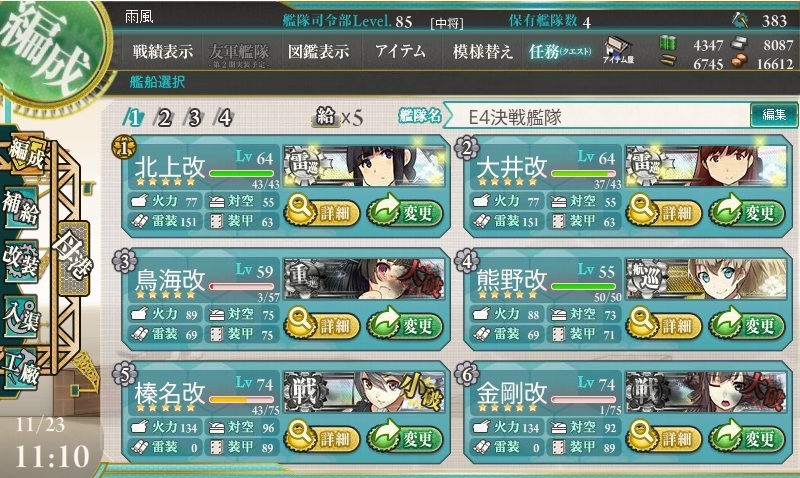The image size is (800, 478).
Task: Open the 入渠 docking side menu icon
Action: [x=21, y=316]
